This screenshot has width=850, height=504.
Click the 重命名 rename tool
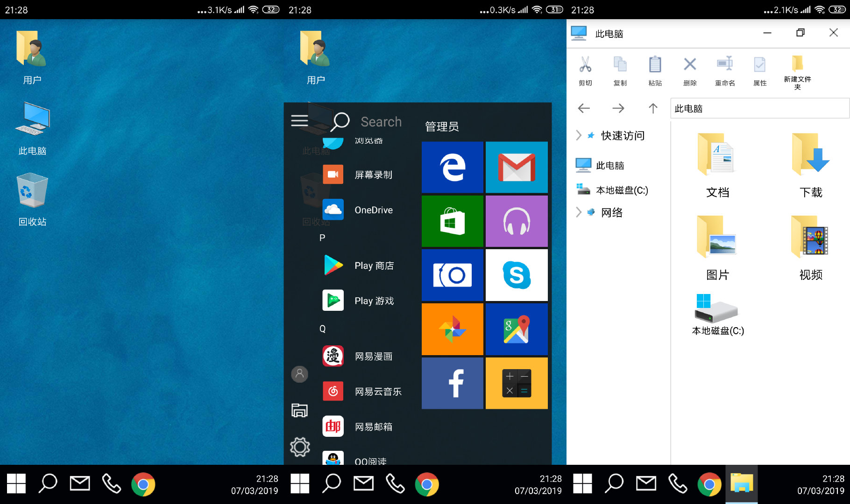click(x=724, y=71)
